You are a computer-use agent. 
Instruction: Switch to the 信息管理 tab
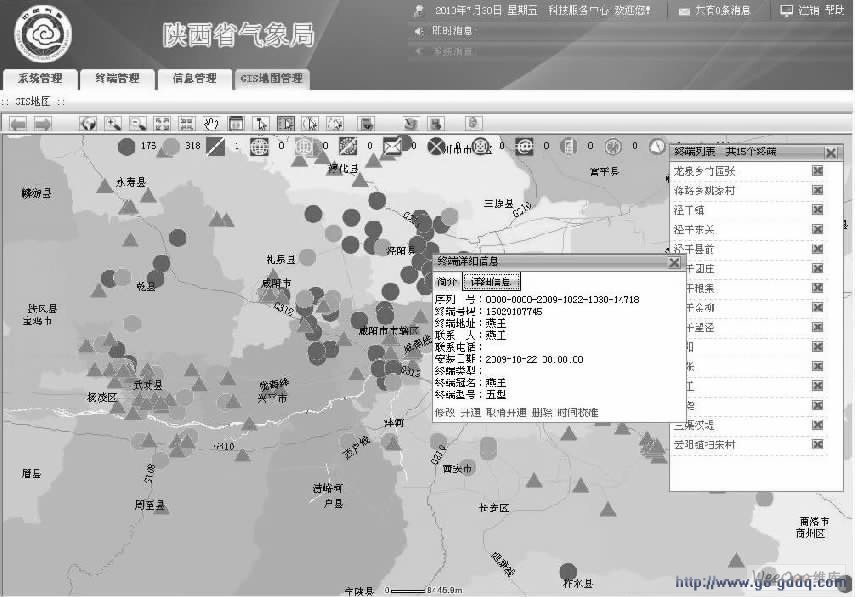pos(194,78)
